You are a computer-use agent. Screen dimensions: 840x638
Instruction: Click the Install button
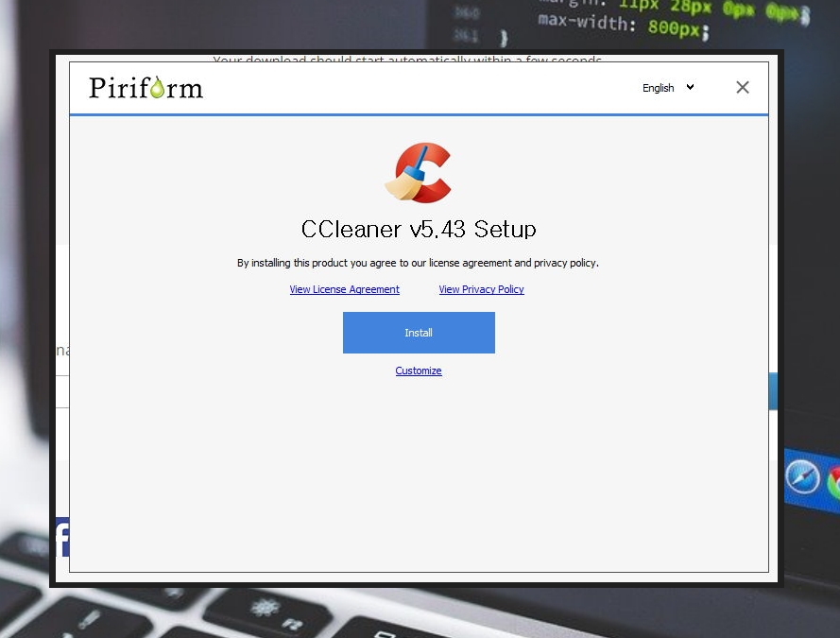[419, 333]
